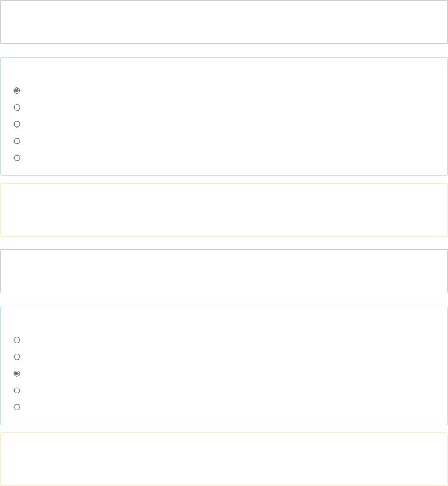Click the selected third radio in lower group
The width and height of the screenshot is (448, 486).
(x=17, y=374)
